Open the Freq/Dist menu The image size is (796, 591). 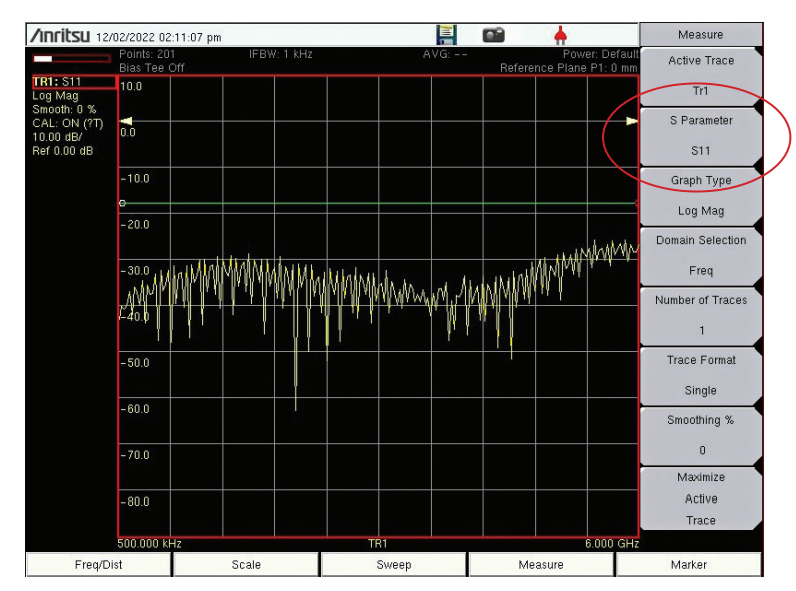pyautogui.click(x=98, y=565)
